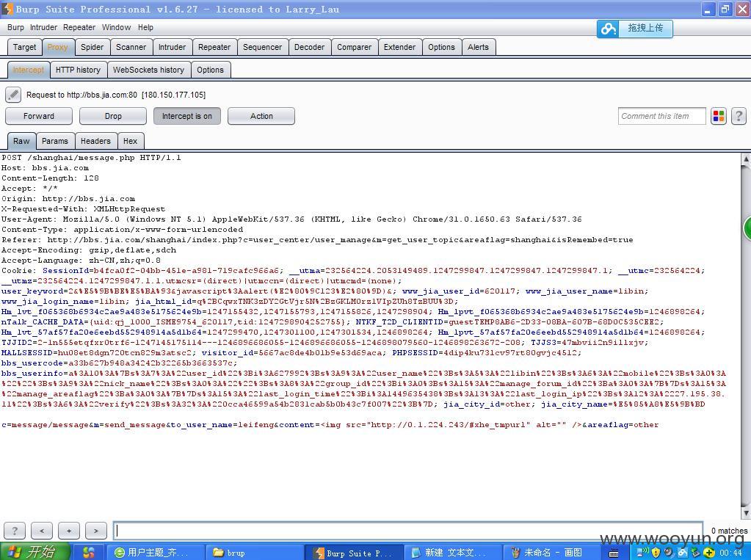Viewport: 751px width, 560px height.
Task: Open the 新建 文本文 taskbar item
Action: click(x=453, y=553)
